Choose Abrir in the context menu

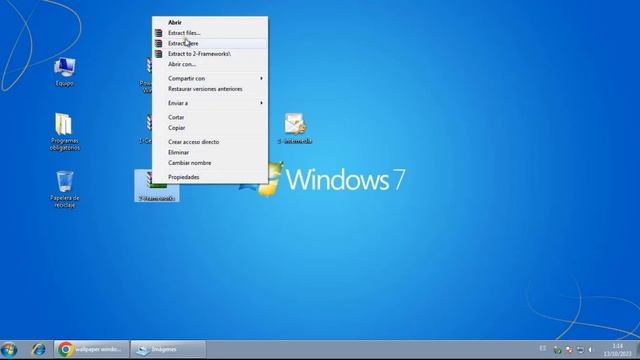(x=210, y=22)
